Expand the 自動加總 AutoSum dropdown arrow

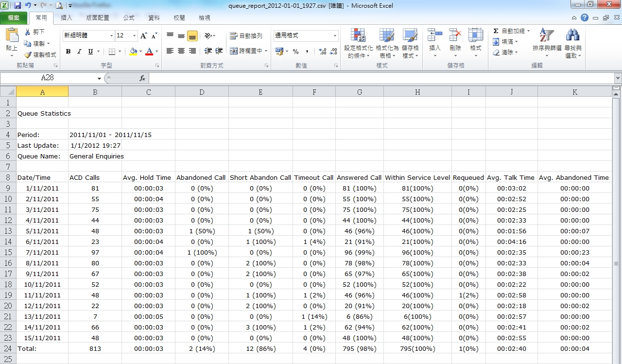pyautogui.click(x=528, y=31)
